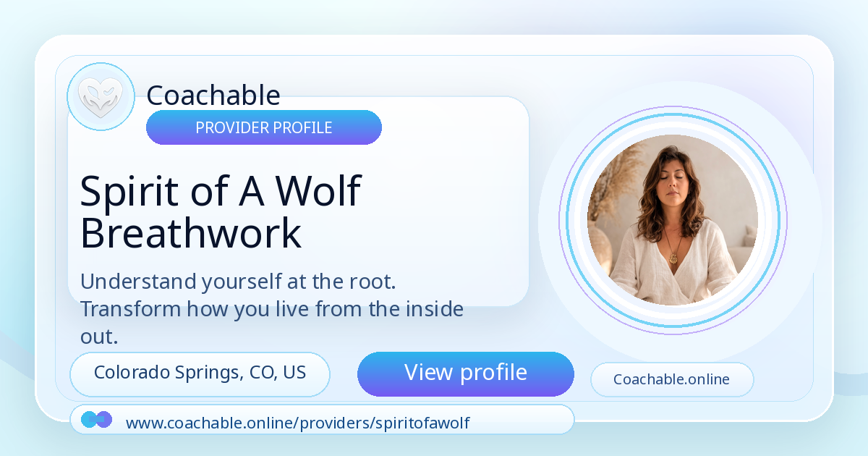
Task: Select the 'Understand yourself at the root' tagline
Action: 272,309
